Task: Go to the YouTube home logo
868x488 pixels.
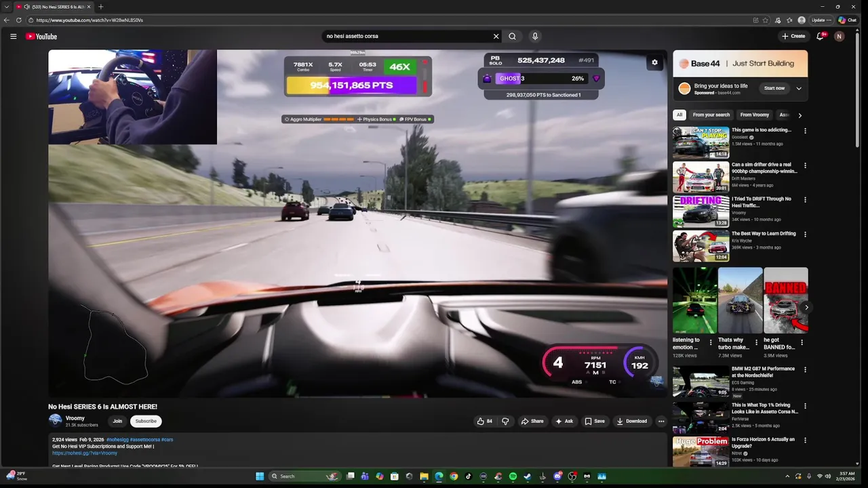Action: pos(41,36)
